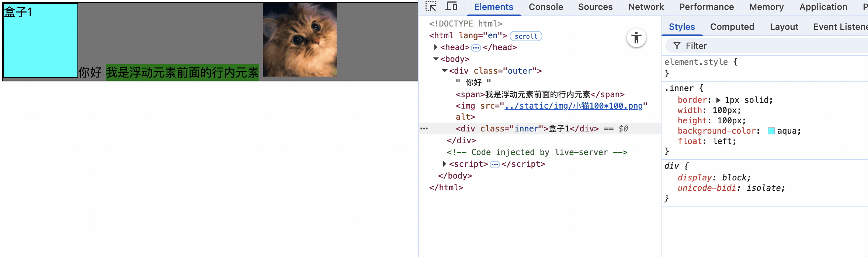Image resolution: width=868 pixels, height=257 pixels.
Task: Open the Event Listeners pane tab
Action: coord(840,27)
